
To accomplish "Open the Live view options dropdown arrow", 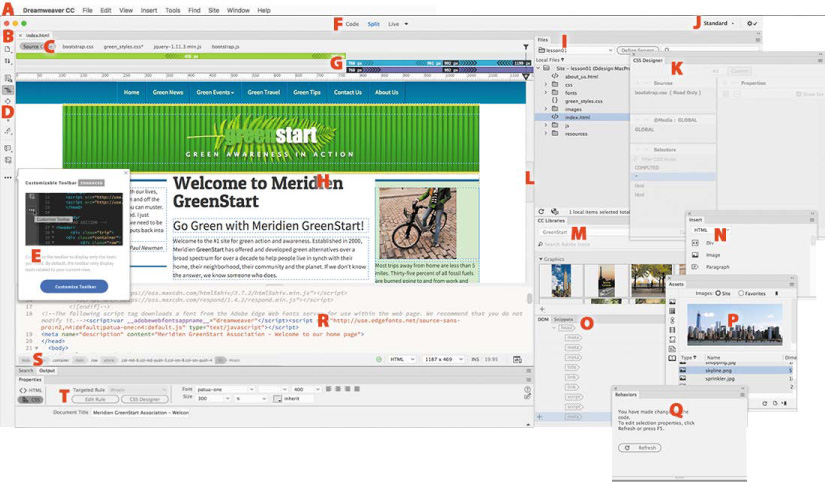I will click(x=406, y=24).
